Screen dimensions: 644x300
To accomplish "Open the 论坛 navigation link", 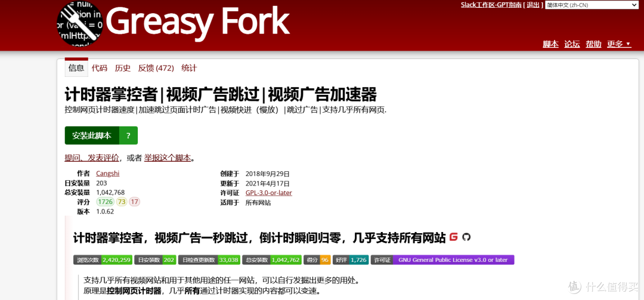I will (572, 44).
